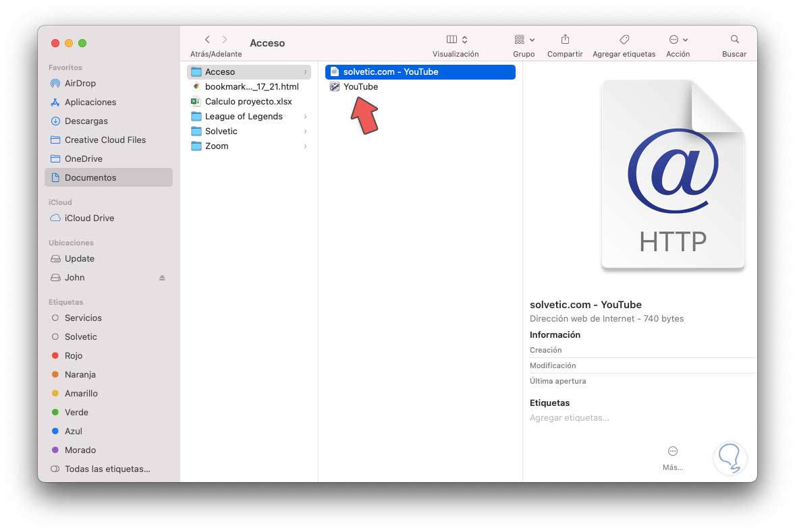Screen dimensions: 795x532
Task: Select Calculo proyecto.xlsx file
Action: (249, 101)
